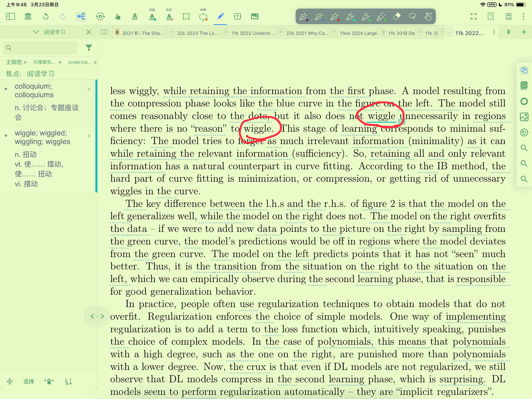Insert an image with the picture tool

click(x=255, y=16)
